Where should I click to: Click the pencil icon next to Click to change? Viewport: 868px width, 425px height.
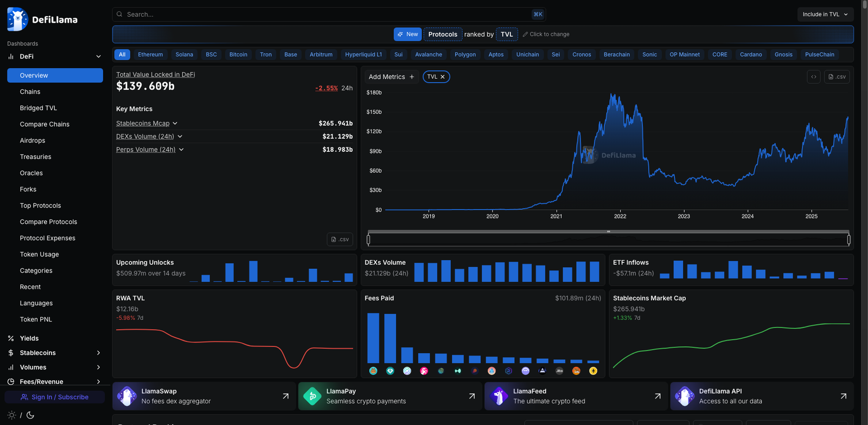tap(525, 34)
